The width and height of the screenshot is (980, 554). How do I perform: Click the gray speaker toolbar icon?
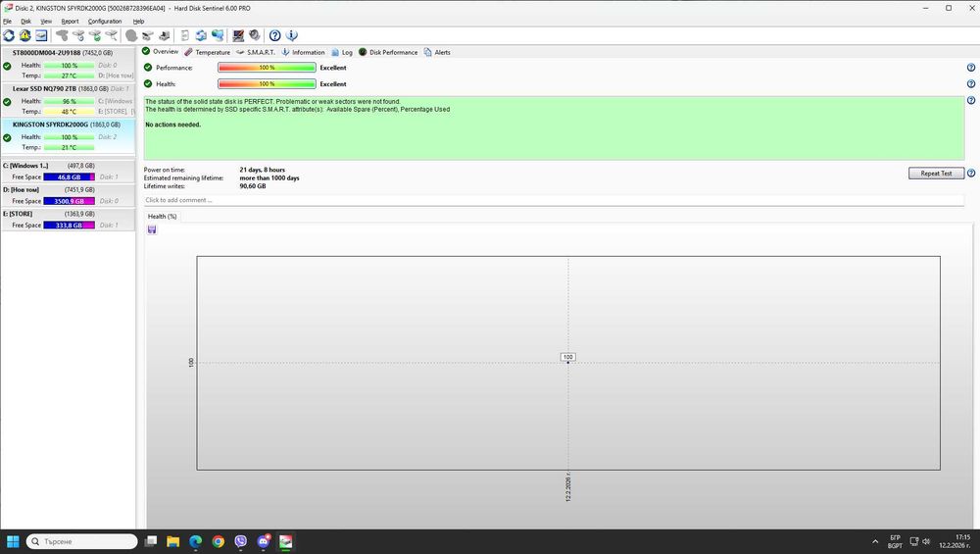click(x=255, y=35)
